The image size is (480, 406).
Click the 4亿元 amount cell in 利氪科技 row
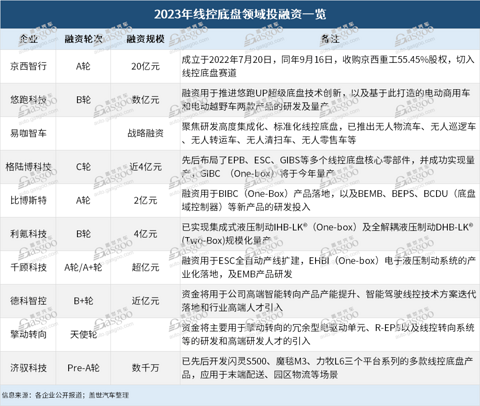(145, 234)
